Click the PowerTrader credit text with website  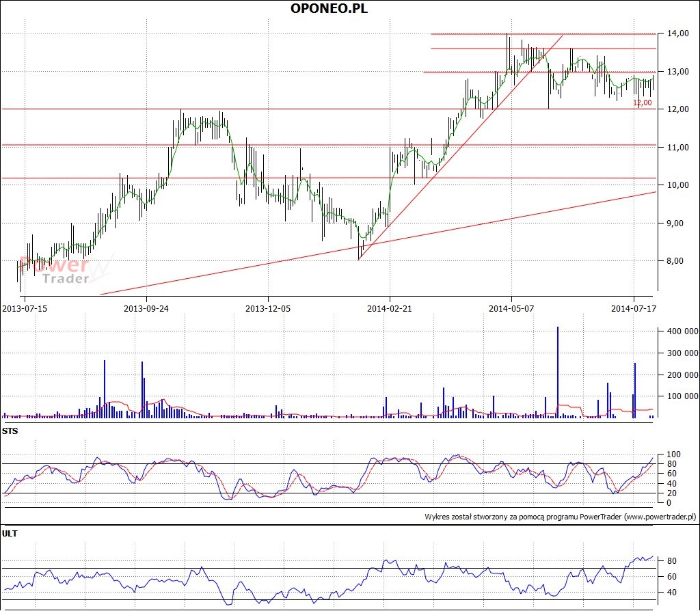tap(561, 517)
